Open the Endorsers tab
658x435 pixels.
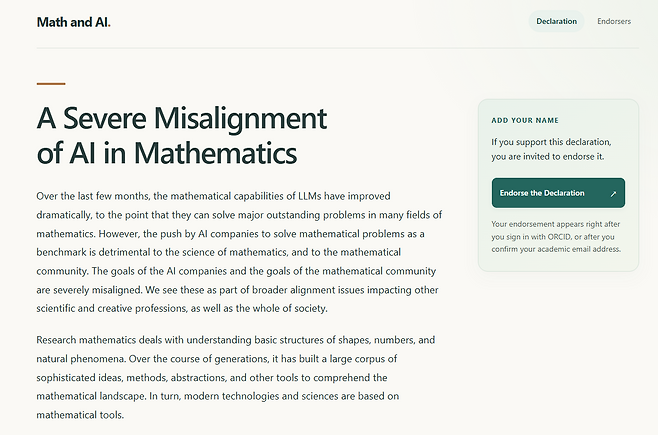614,21
